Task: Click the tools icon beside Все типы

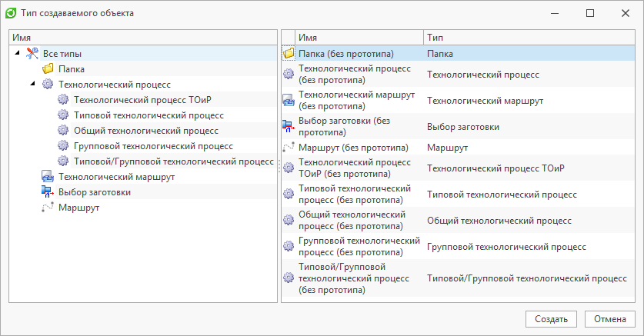Action: (x=32, y=53)
